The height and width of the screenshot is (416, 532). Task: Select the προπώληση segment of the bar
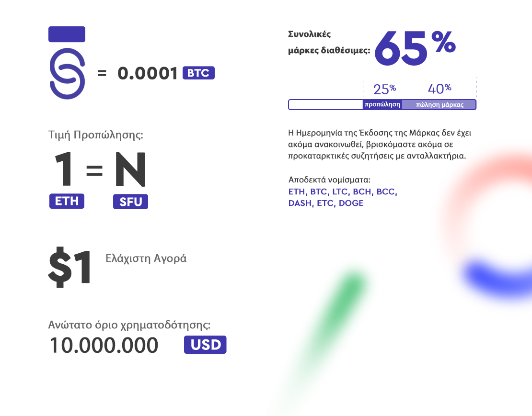click(382, 105)
